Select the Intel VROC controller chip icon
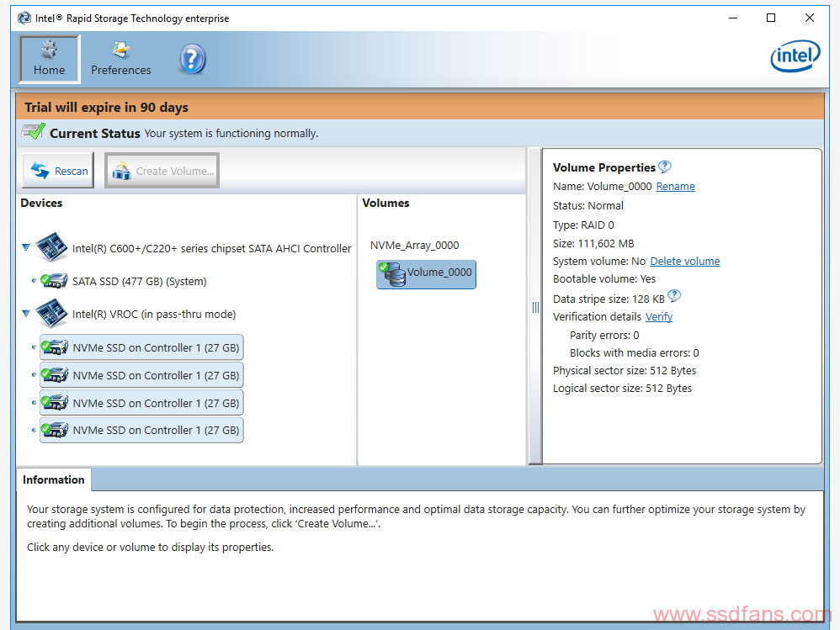Viewport: 840px width, 630px height. [x=51, y=313]
